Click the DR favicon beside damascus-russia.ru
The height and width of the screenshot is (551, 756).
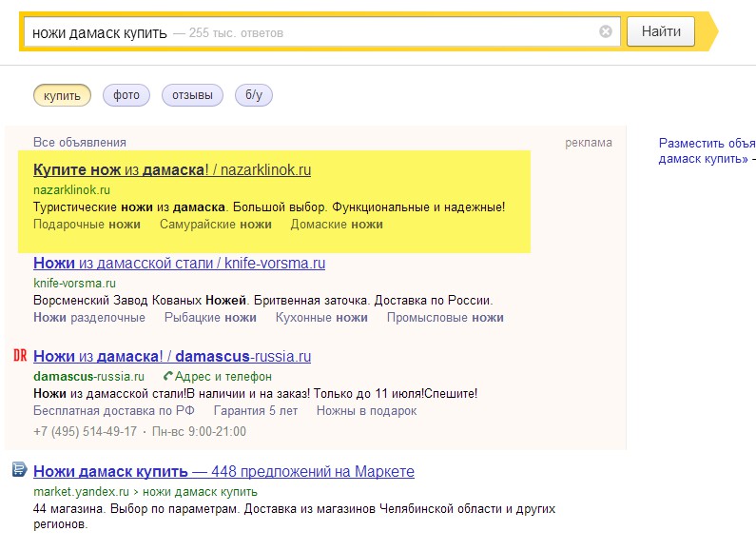[20, 356]
